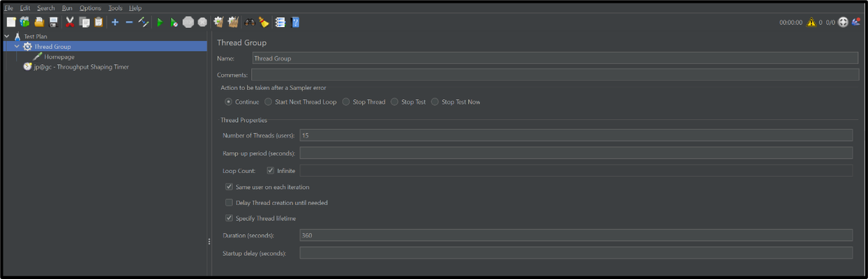Expand all tree nodes with plus icon
Viewport: 868px width, 279px height.
click(115, 22)
